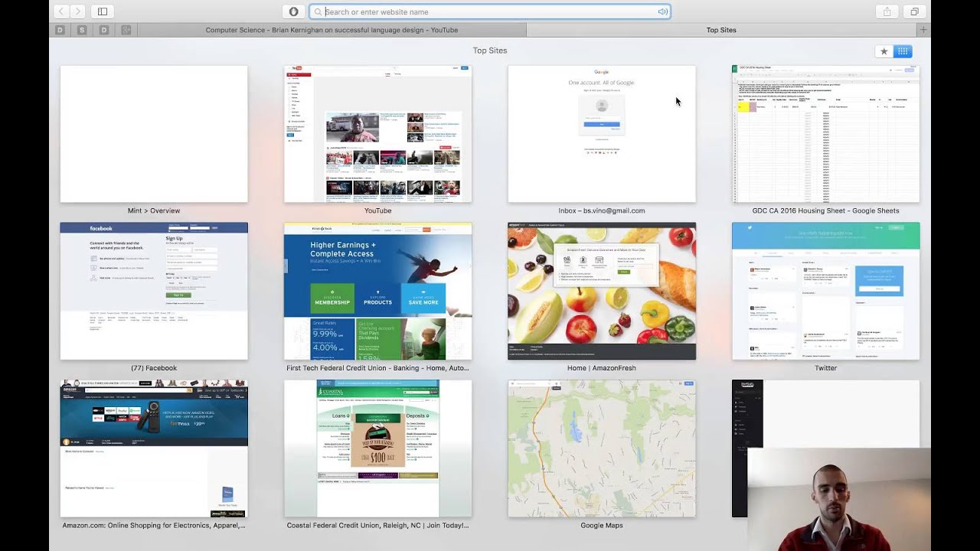
Task: Click 'First Tech Federal Credit Union' caption
Action: pyautogui.click(x=377, y=368)
